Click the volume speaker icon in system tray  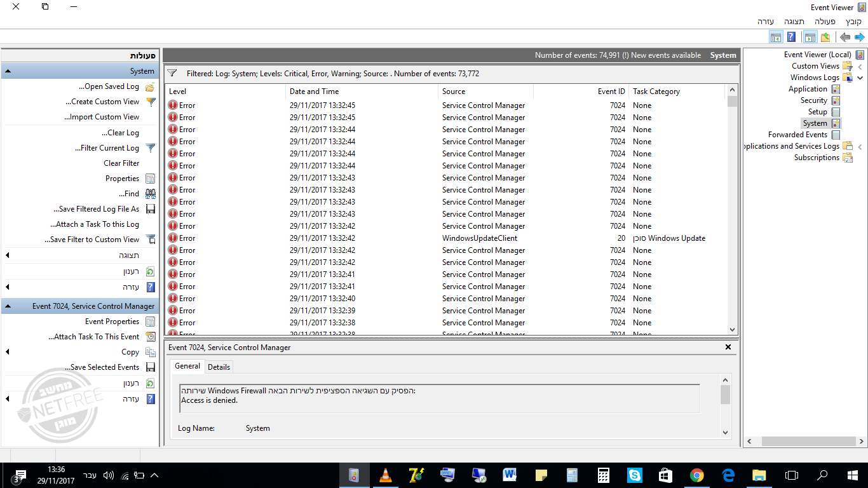pyautogui.click(x=108, y=475)
